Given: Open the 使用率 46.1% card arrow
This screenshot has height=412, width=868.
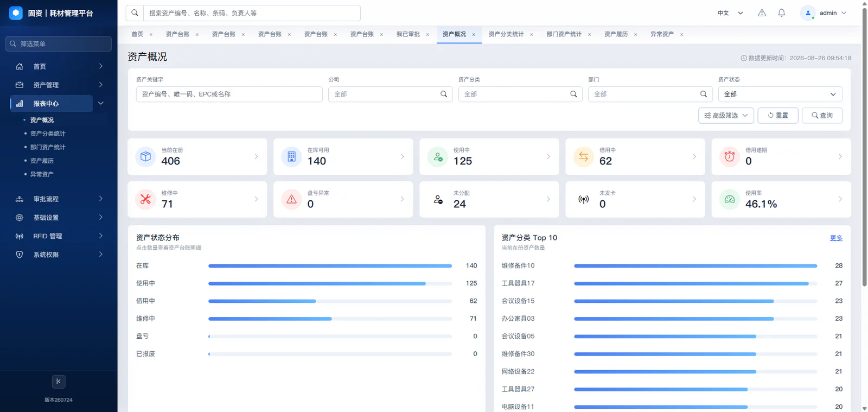Looking at the screenshot, I should pyautogui.click(x=840, y=199).
